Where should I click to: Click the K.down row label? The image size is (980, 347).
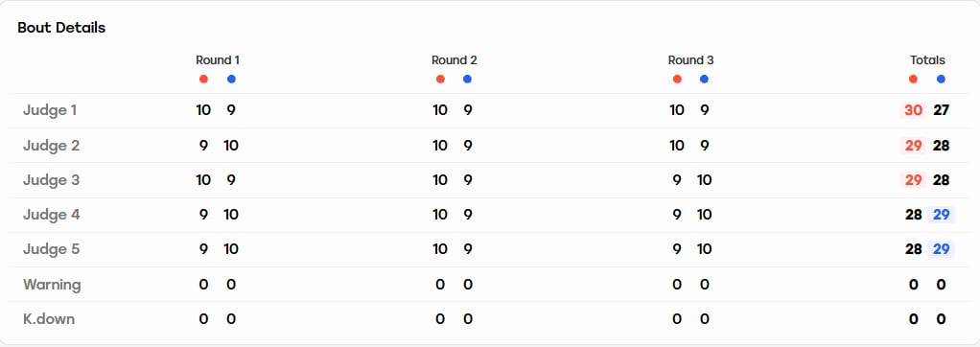(x=49, y=319)
